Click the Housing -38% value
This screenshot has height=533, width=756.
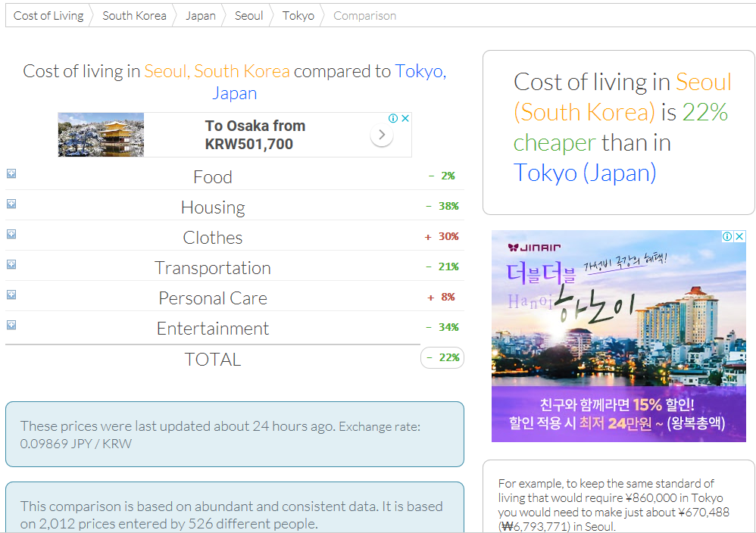click(442, 206)
